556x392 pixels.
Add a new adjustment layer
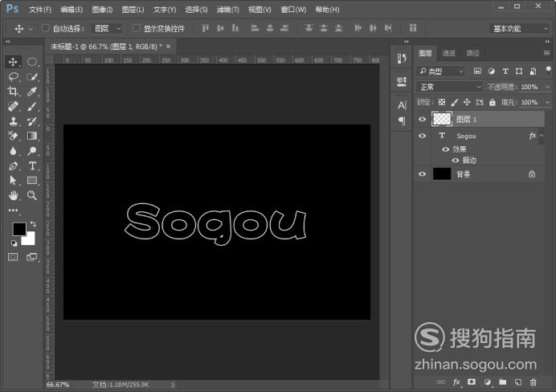487,382
